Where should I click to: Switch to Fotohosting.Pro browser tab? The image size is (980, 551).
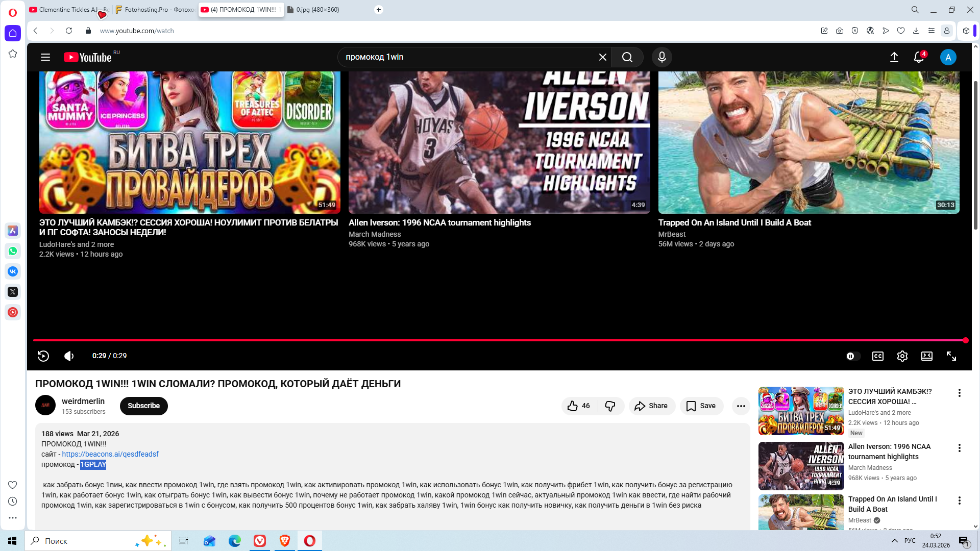[155, 10]
